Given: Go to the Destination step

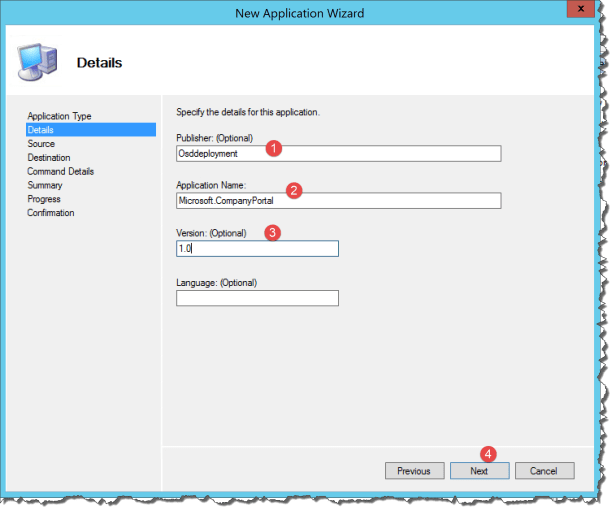Looking at the screenshot, I should (x=49, y=158).
